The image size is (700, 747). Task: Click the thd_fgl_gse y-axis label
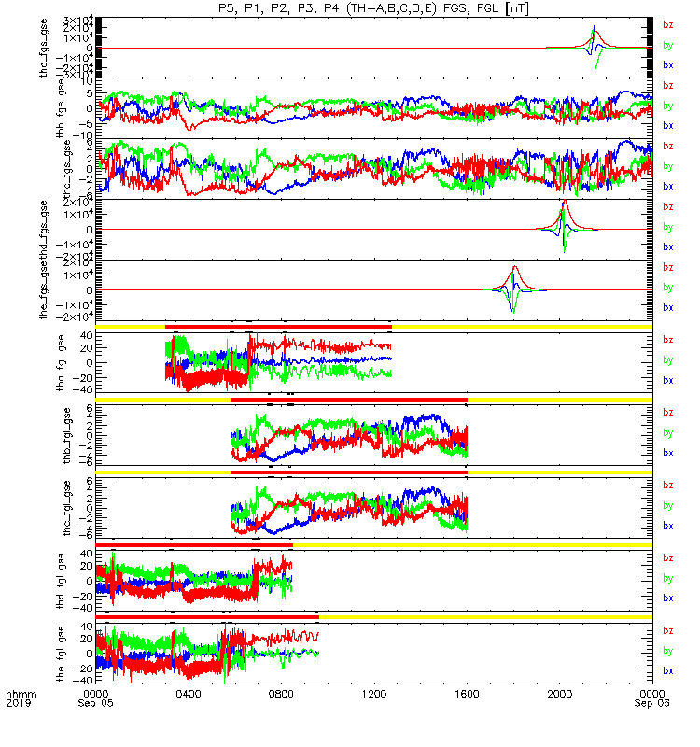pos(61,581)
